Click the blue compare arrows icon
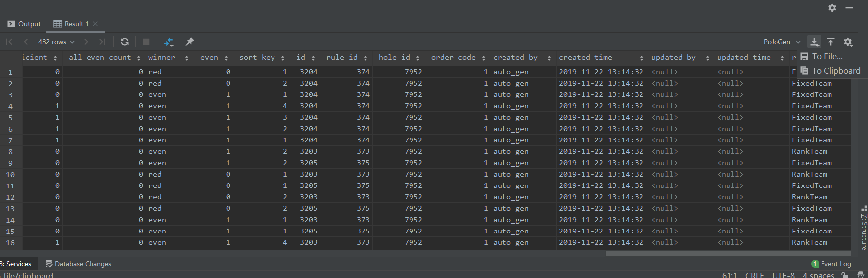The image size is (868, 278). click(x=169, y=42)
